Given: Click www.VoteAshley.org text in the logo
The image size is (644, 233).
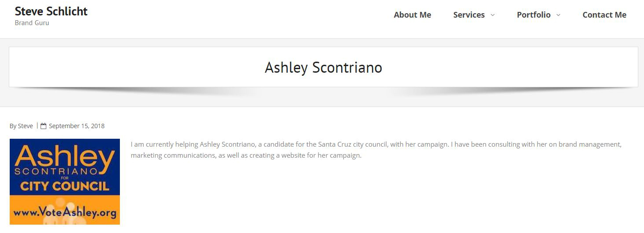Looking at the screenshot, I should pyautogui.click(x=65, y=213).
